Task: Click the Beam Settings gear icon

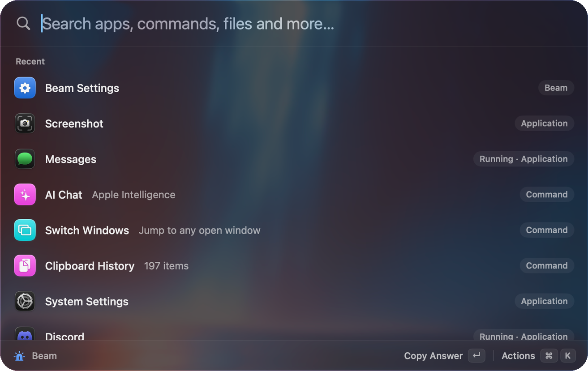Action: (25, 88)
